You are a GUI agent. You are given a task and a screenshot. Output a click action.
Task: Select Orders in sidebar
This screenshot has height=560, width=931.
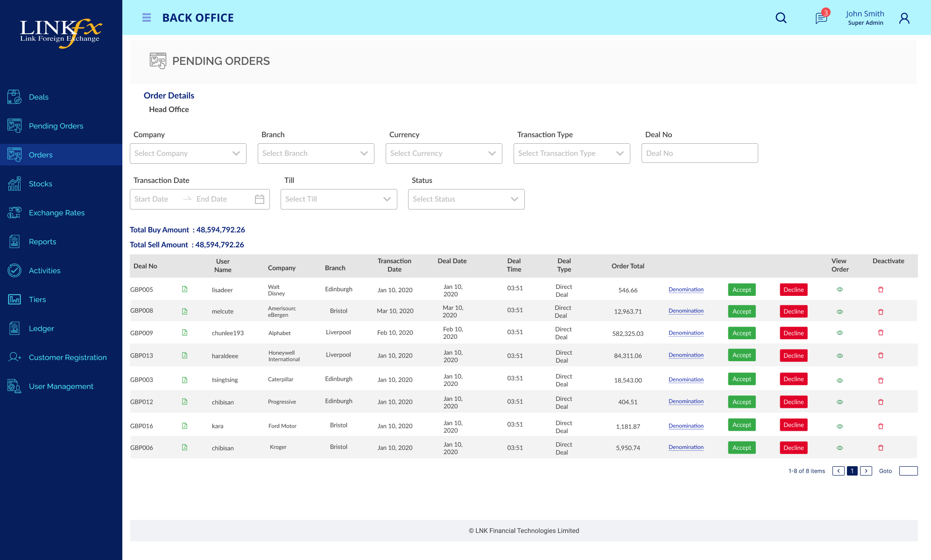(61, 154)
